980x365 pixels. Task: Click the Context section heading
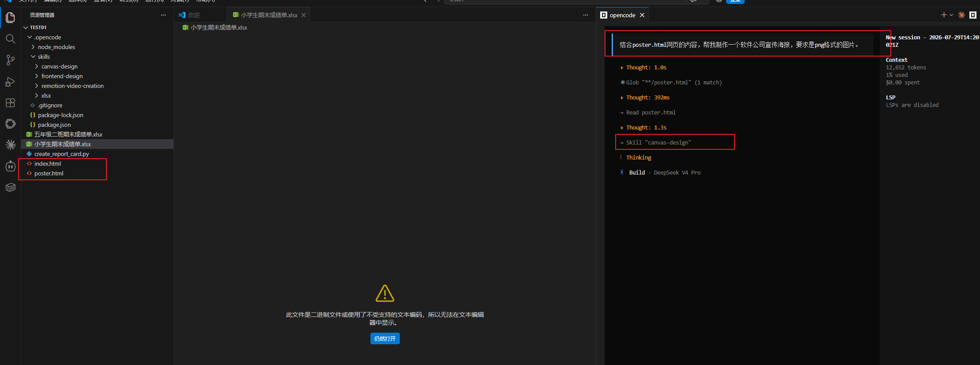pyautogui.click(x=897, y=60)
